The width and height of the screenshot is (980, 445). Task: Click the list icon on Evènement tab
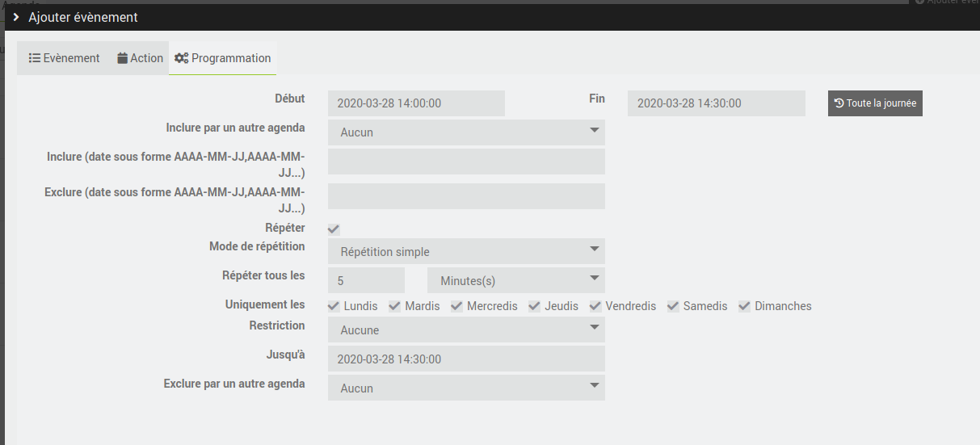(x=35, y=58)
